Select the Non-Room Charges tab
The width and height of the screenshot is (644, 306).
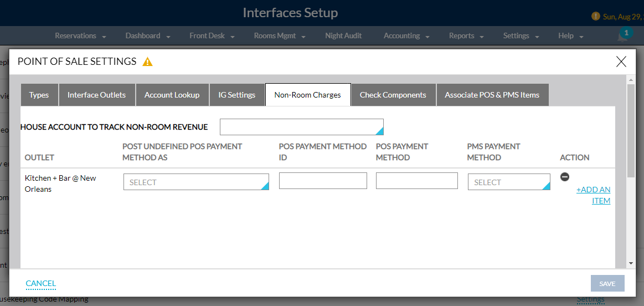(x=308, y=95)
